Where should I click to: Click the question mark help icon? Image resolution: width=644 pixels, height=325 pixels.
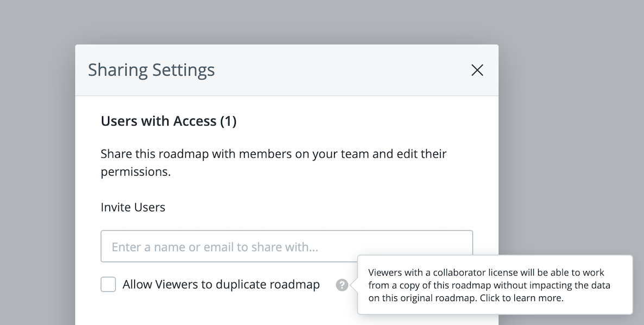click(342, 285)
